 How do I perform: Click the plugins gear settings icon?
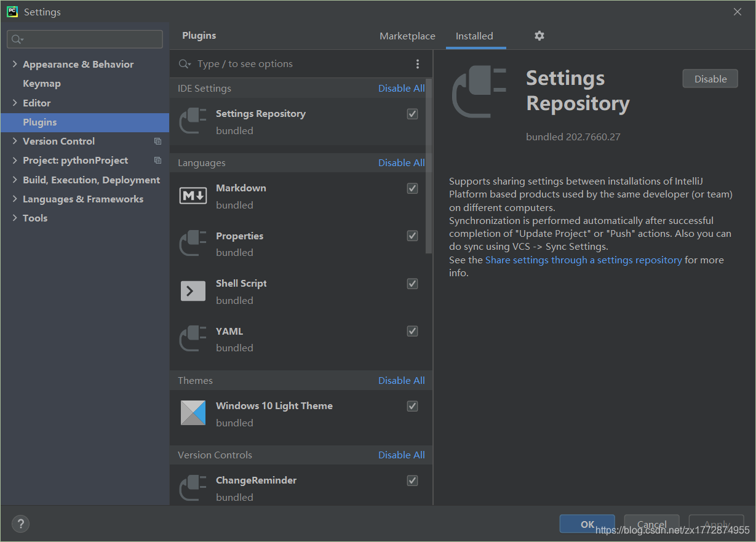539,36
